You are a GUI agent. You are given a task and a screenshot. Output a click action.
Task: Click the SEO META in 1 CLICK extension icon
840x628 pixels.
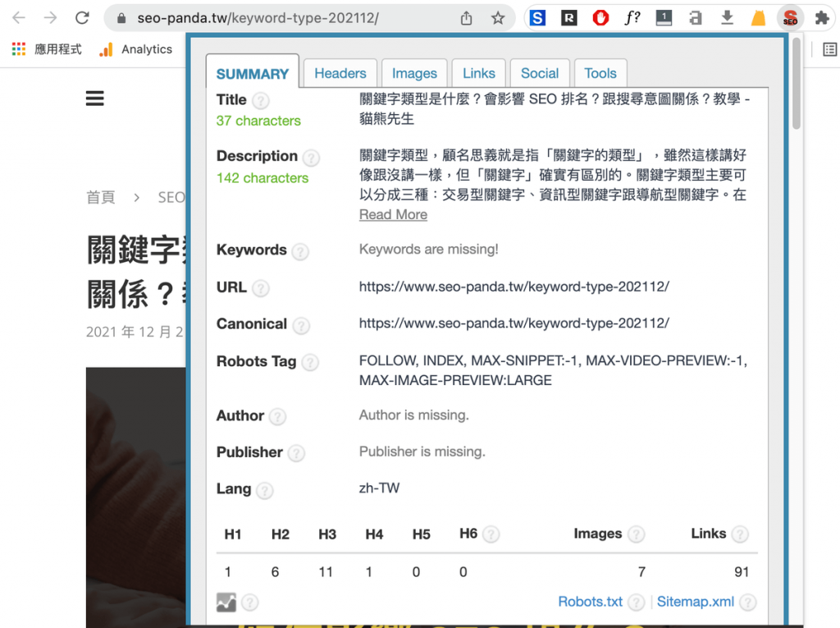(x=789, y=17)
